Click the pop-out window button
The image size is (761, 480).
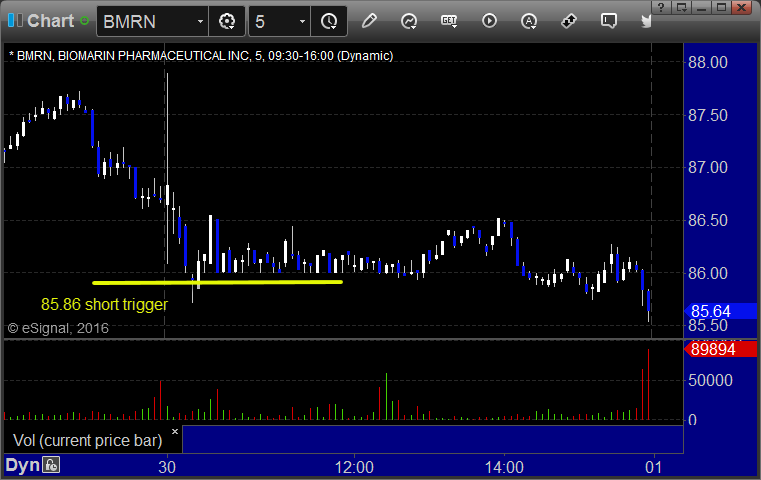click(x=681, y=7)
